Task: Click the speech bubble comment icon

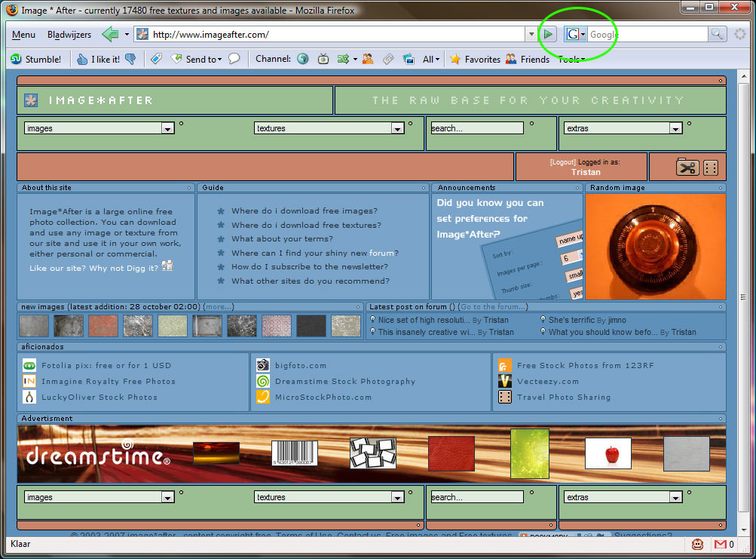Action: click(234, 59)
